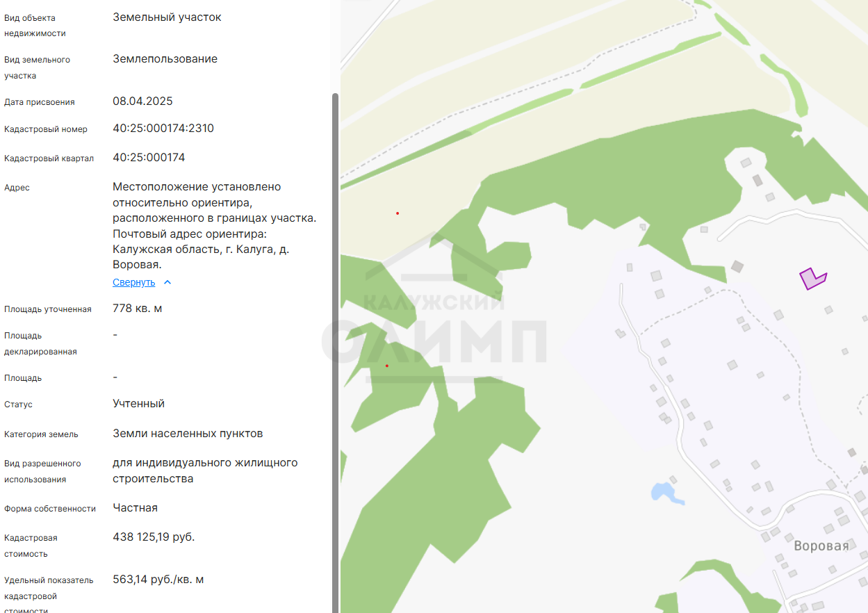Select the purple outlined land parcel on map
868x613 pixels.
point(810,279)
